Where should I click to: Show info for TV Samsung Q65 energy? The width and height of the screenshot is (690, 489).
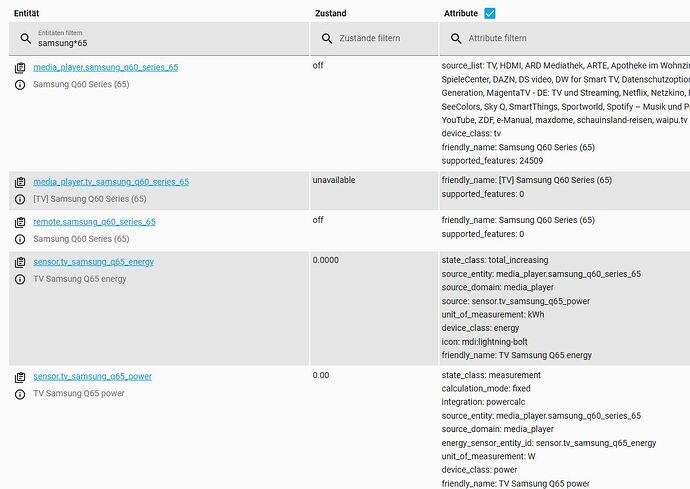point(20,279)
